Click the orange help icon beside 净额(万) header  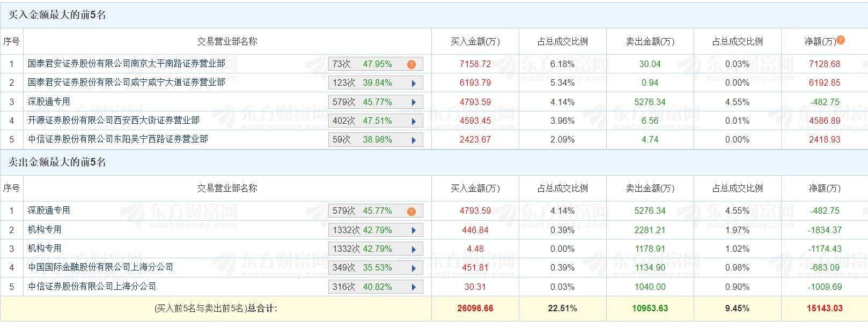841,40
